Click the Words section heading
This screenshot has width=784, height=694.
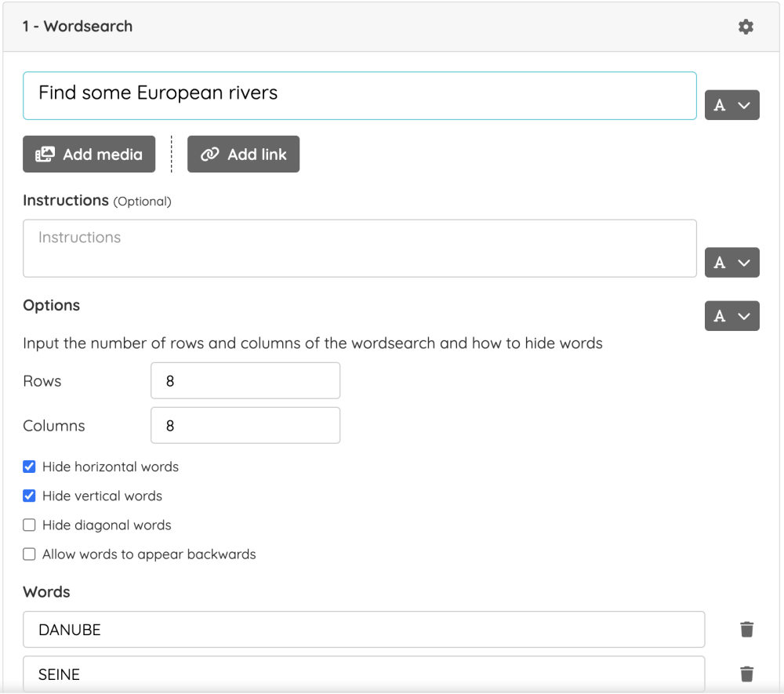point(46,592)
